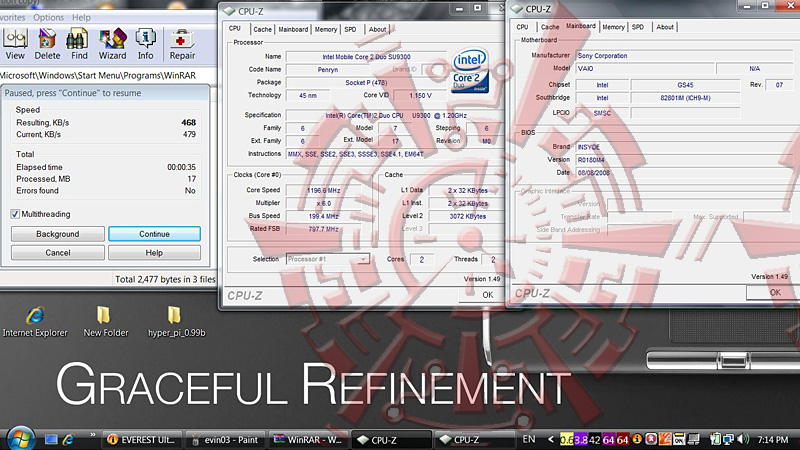Click the orange EVEREST info tray icon
Image resolution: width=800 pixels, height=450 pixels.
pos(637,439)
